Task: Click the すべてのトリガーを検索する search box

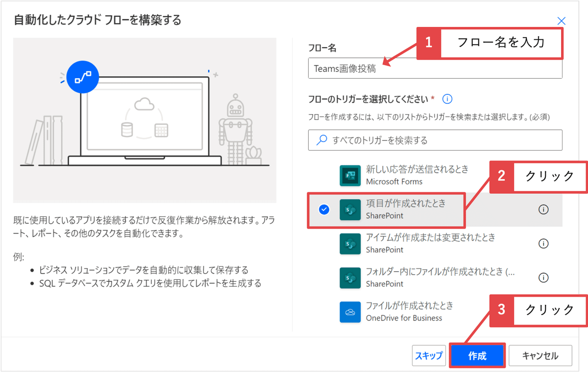Action: tap(435, 140)
